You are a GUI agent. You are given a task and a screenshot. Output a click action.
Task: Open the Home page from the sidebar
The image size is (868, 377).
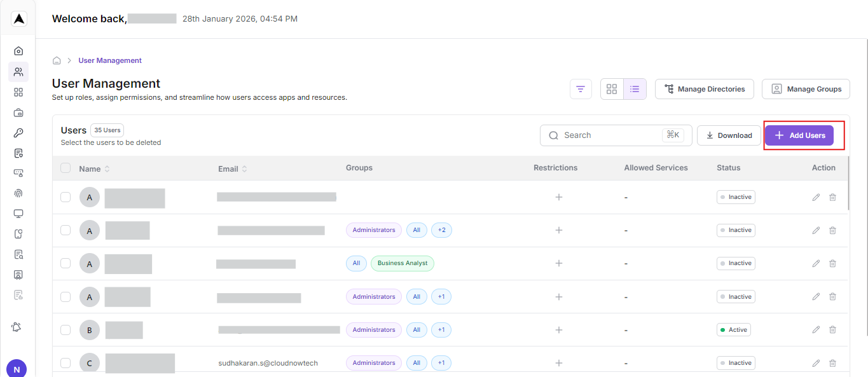coord(18,50)
